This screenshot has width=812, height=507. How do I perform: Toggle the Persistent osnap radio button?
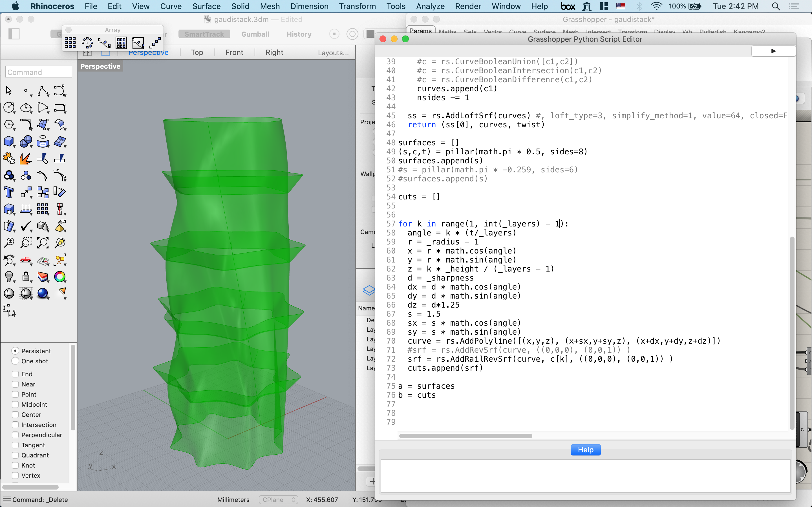point(15,350)
